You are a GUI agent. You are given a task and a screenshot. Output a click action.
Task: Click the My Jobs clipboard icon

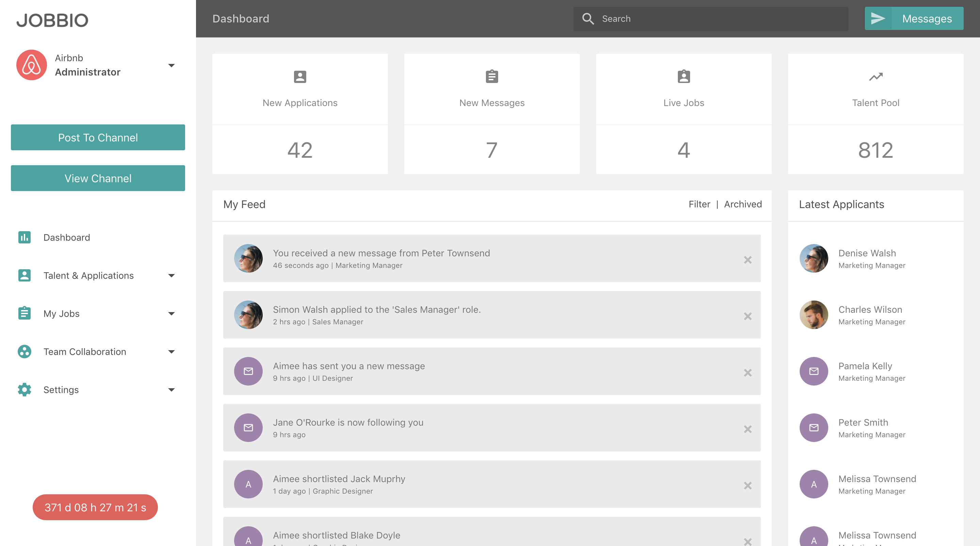[24, 313]
